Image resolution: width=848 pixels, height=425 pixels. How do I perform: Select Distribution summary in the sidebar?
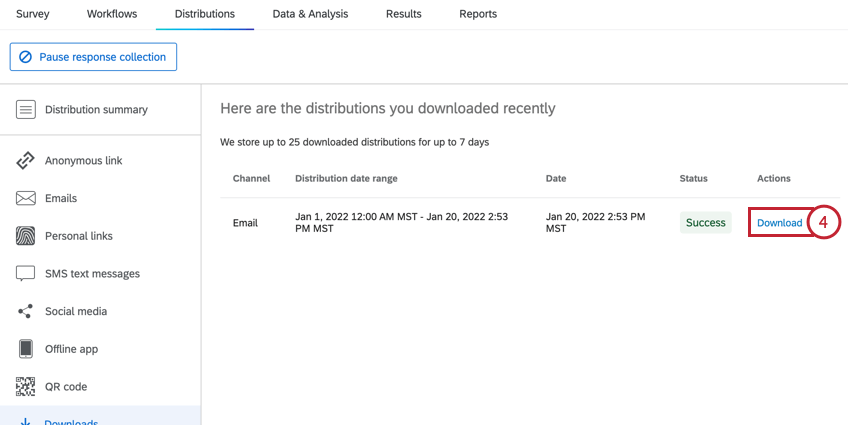pos(96,110)
